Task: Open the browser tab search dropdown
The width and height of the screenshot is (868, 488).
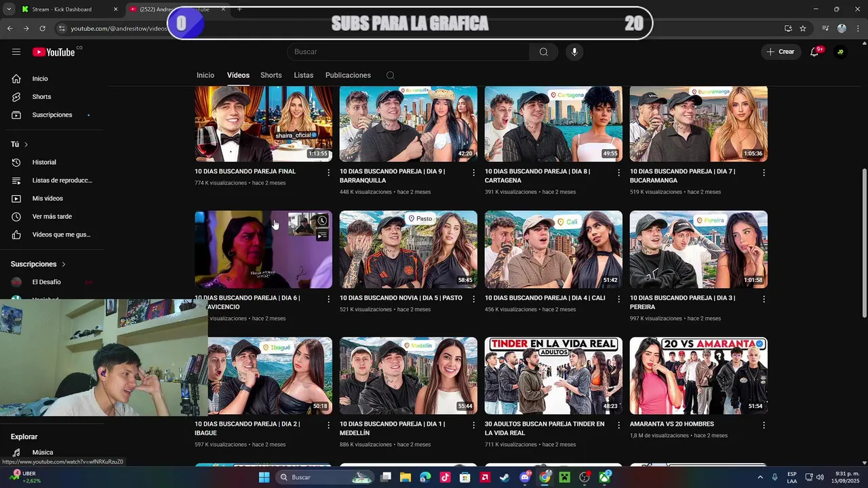Action: [x=8, y=9]
